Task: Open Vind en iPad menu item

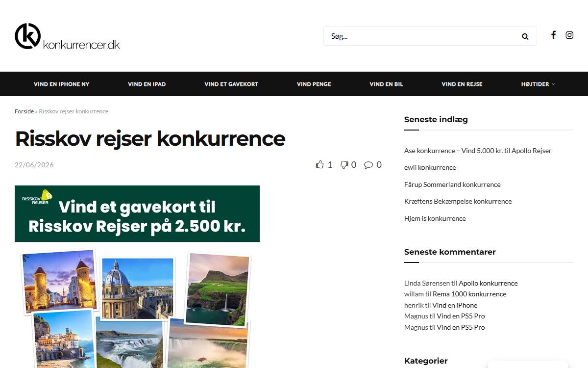Action: [x=147, y=84]
